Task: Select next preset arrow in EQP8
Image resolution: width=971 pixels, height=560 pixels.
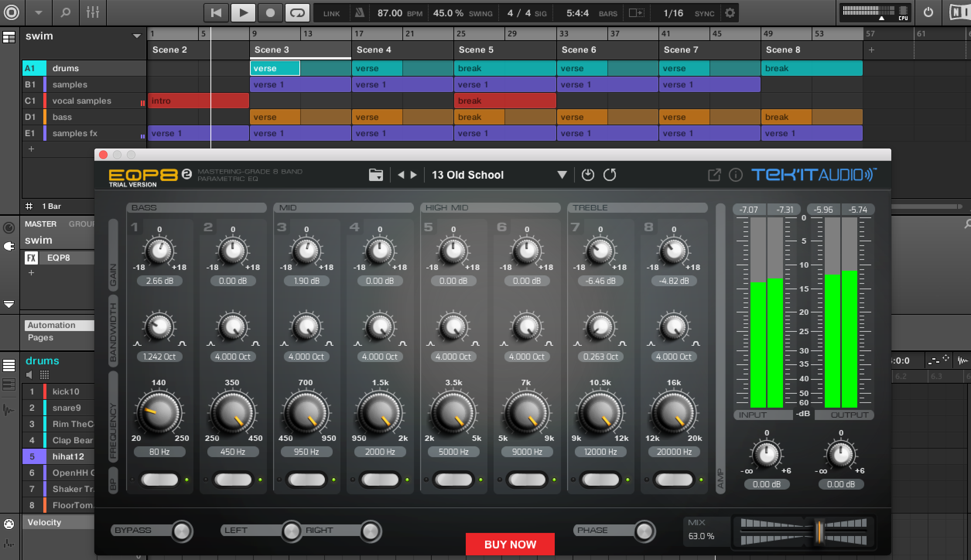Action: [x=414, y=175]
